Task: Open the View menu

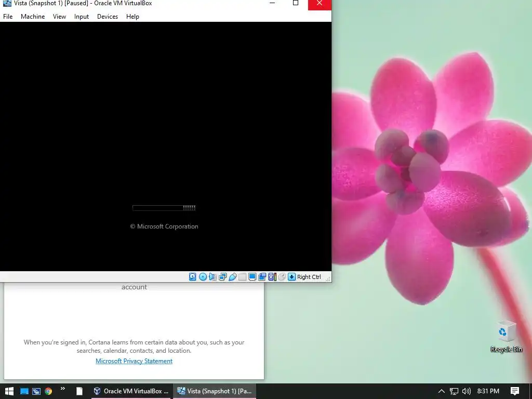Action: point(59,17)
